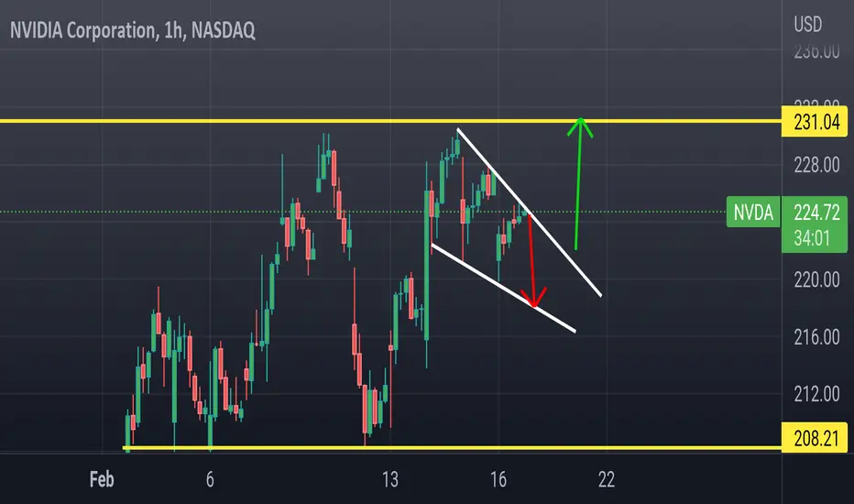Click the 224.72 current price label

(816, 212)
